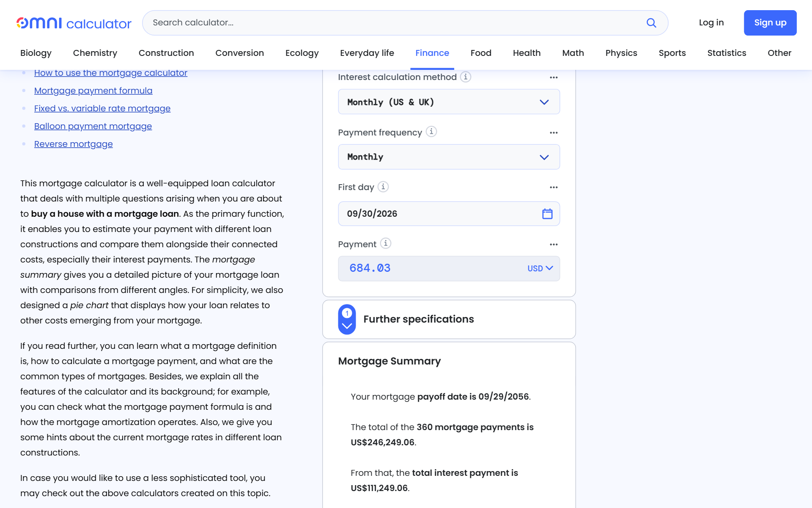Click the First day date field

449,214
